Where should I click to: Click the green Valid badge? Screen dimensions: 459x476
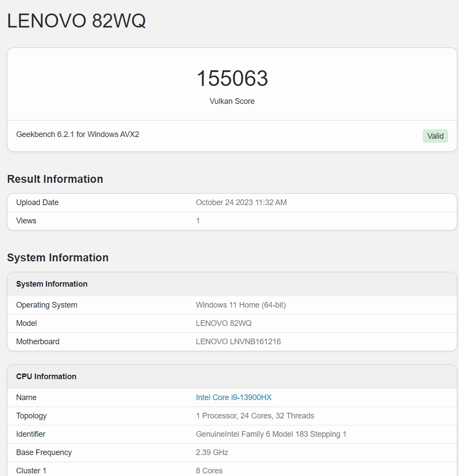tap(435, 136)
